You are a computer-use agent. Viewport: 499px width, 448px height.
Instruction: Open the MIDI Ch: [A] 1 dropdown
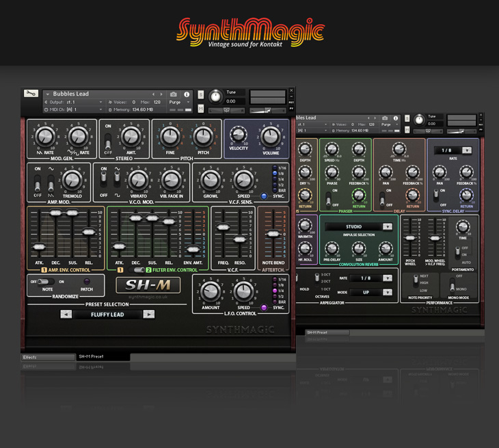point(101,109)
